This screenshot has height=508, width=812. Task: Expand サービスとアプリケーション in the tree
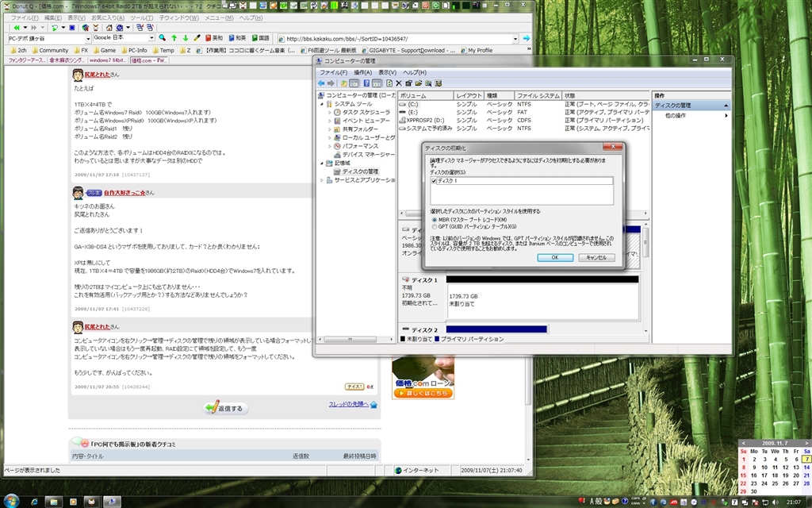tap(324, 180)
